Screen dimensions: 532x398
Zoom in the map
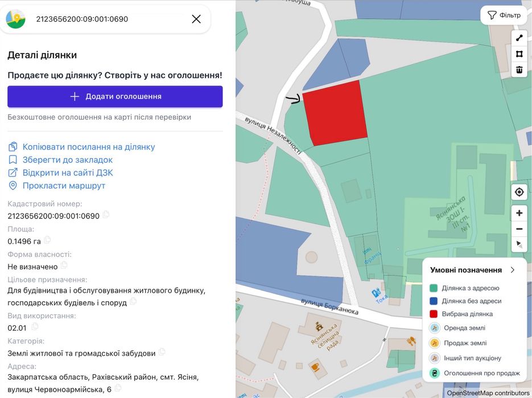(x=519, y=213)
